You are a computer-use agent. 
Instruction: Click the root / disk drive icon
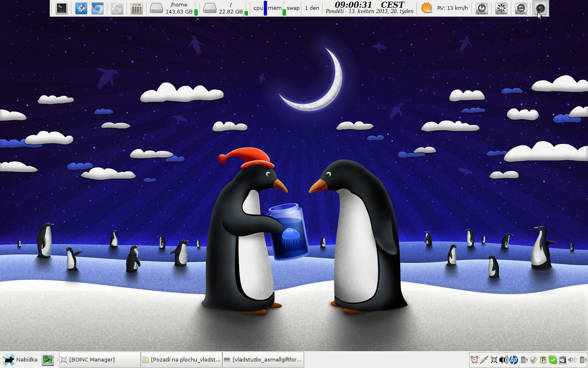pyautogui.click(x=210, y=8)
